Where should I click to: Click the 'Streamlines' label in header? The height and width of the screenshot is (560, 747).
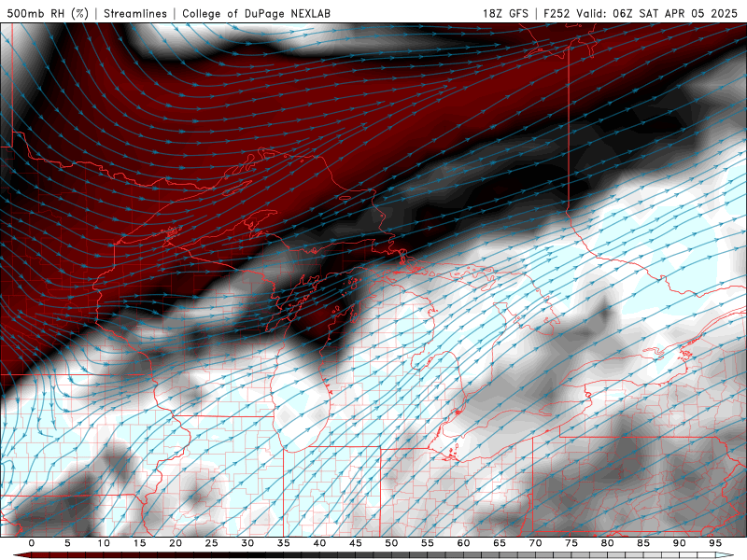click(x=135, y=13)
